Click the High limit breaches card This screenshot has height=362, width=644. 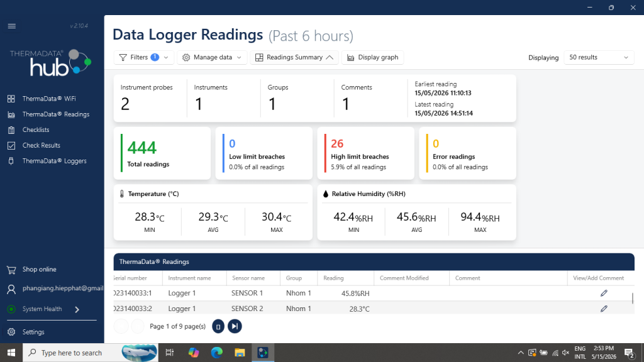coord(365,153)
